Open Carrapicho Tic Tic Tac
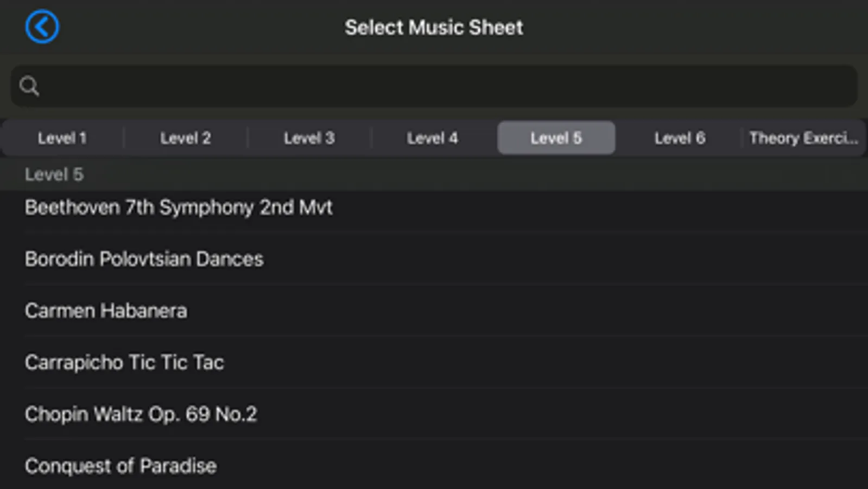 click(124, 362)
